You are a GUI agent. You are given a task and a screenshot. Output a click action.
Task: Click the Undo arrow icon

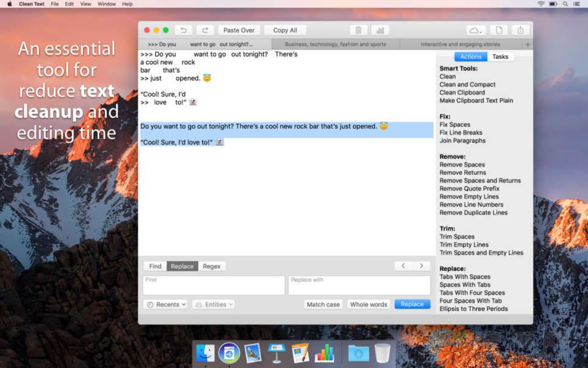[183, 30]
